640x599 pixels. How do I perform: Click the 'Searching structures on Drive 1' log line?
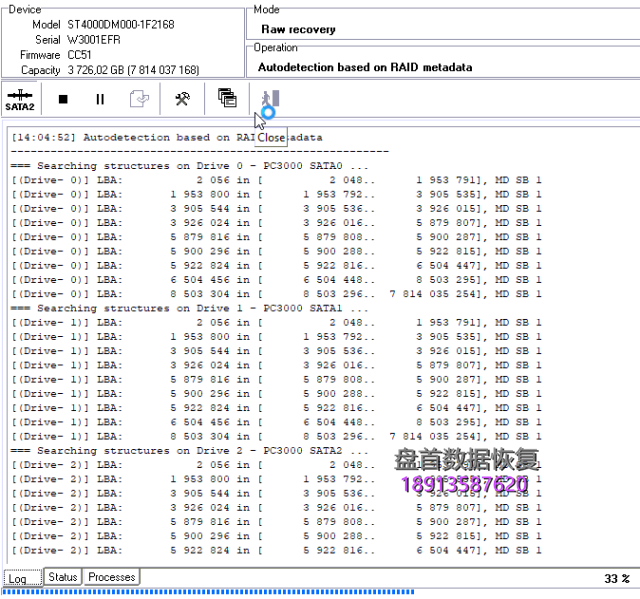point(190,308)
